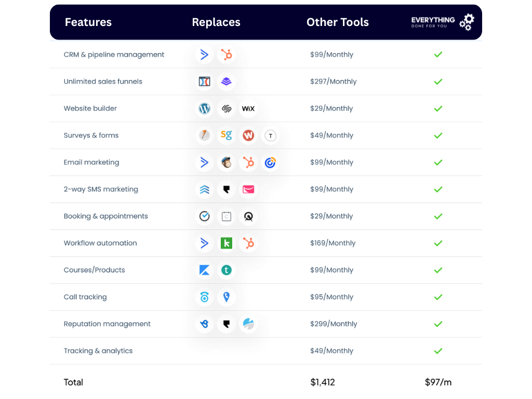Image resolution: width=532 pixels, height=399 pixels.
Task: Click the WordPress icon in Website builder row
Action: coord(205,109)
